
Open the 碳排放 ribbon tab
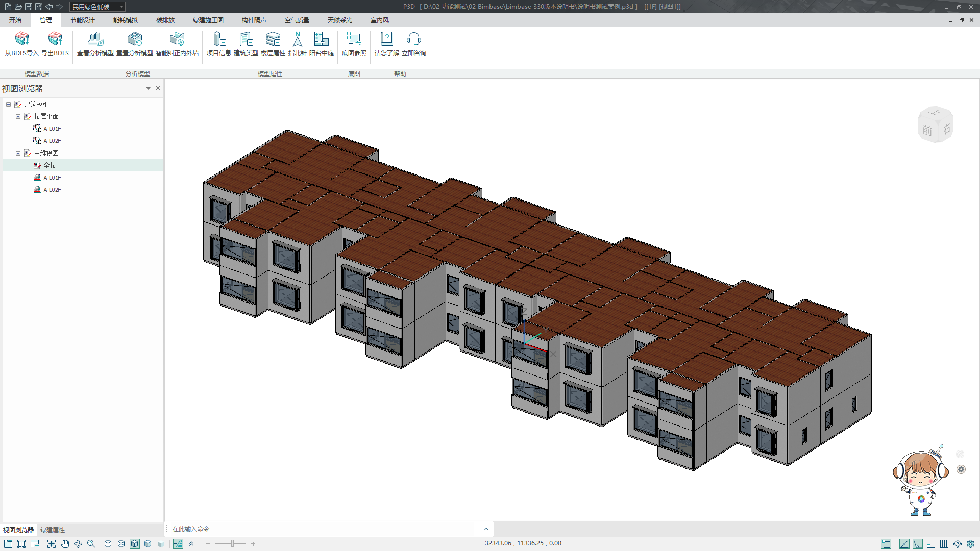165,20
